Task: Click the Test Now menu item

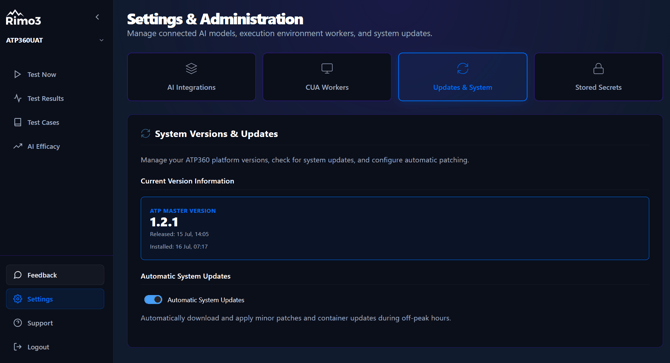Action: click(55, 74)
